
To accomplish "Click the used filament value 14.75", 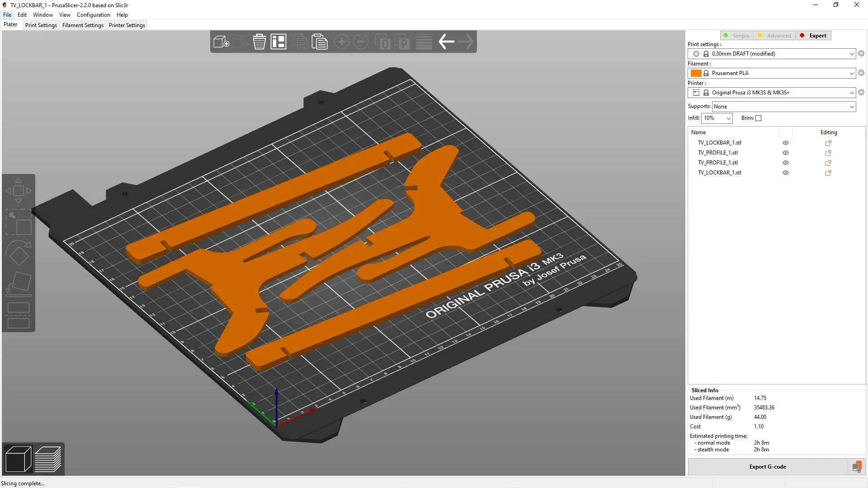I will 760,398.
